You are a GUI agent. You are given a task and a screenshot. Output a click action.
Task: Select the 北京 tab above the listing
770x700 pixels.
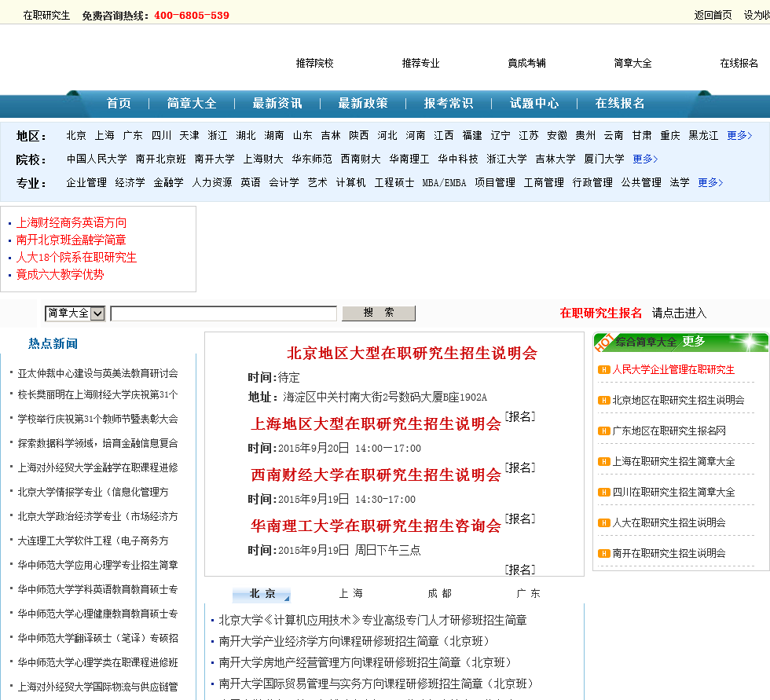point(262,594)
